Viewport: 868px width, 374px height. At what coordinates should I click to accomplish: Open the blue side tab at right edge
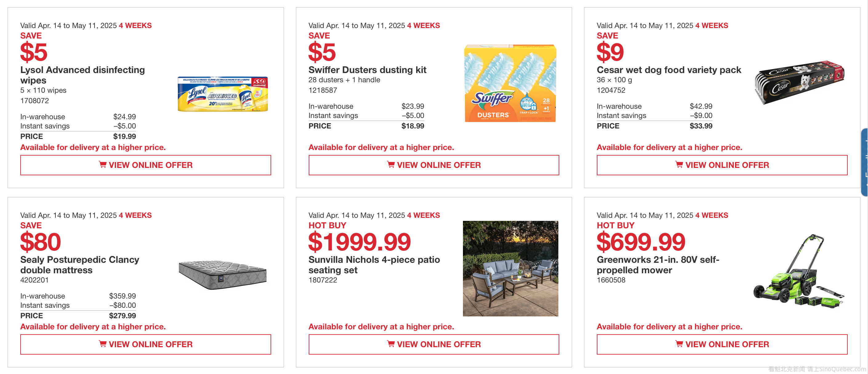[865, 162]
